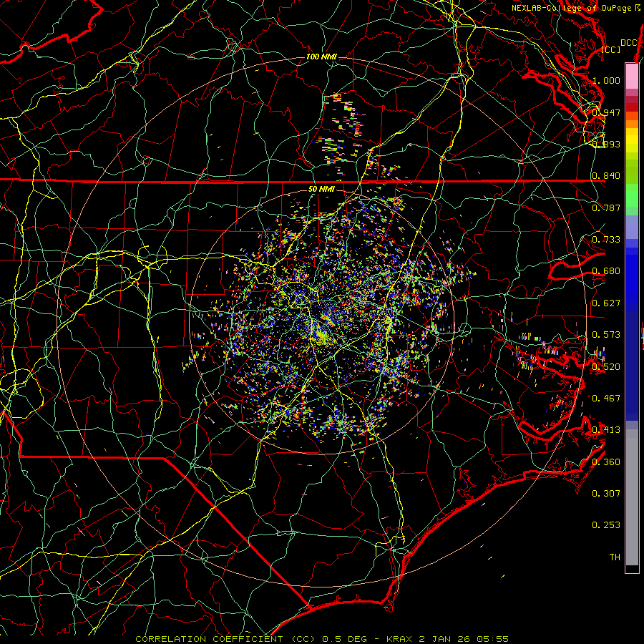Screen dimensions: 644x644
Task: Click the gray segment of the color bar
Action: point(632,497)
